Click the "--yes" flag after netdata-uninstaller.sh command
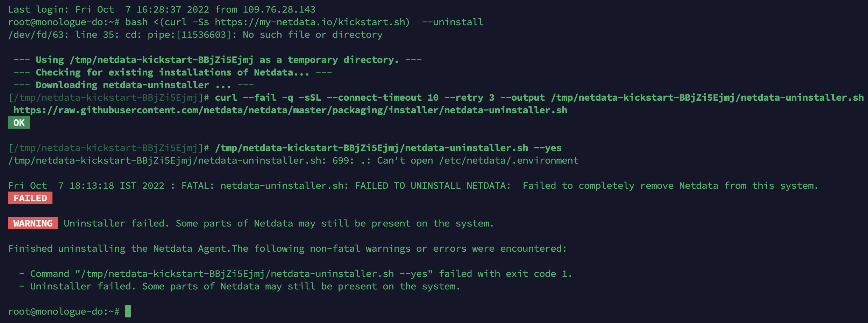Image resolution: width=868 pixels, height=323 pixels. [x=548, y=148]
